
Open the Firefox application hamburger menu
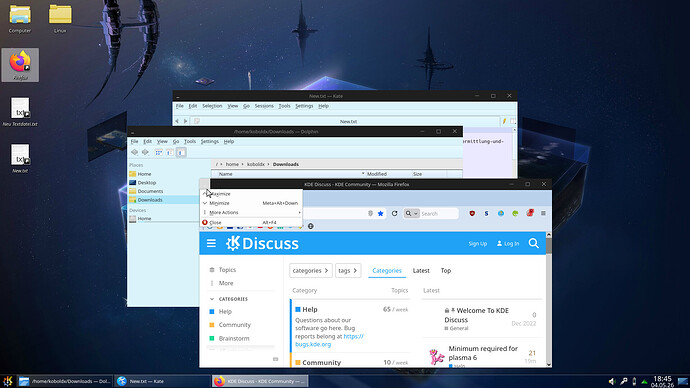click(x=543, y=213)
